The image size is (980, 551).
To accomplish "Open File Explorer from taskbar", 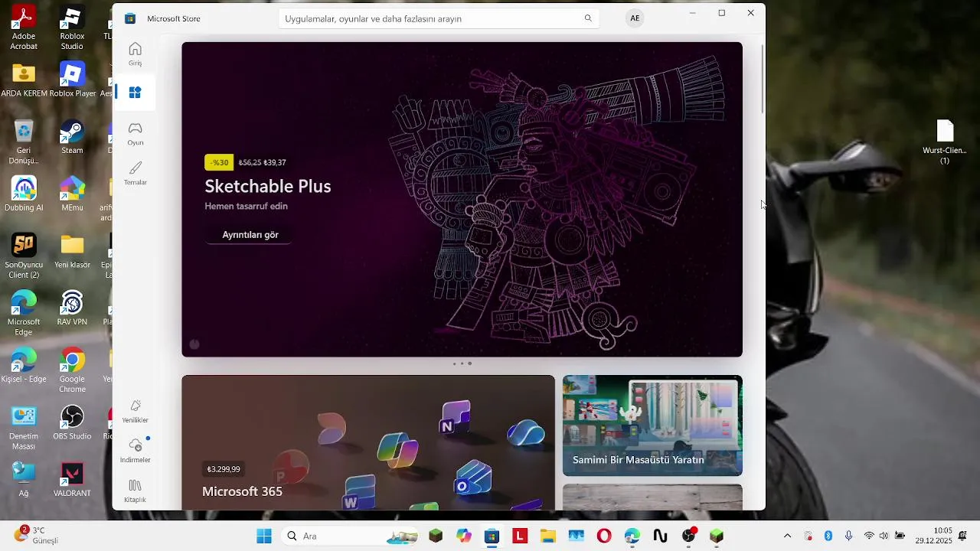I will click(548, 536).
